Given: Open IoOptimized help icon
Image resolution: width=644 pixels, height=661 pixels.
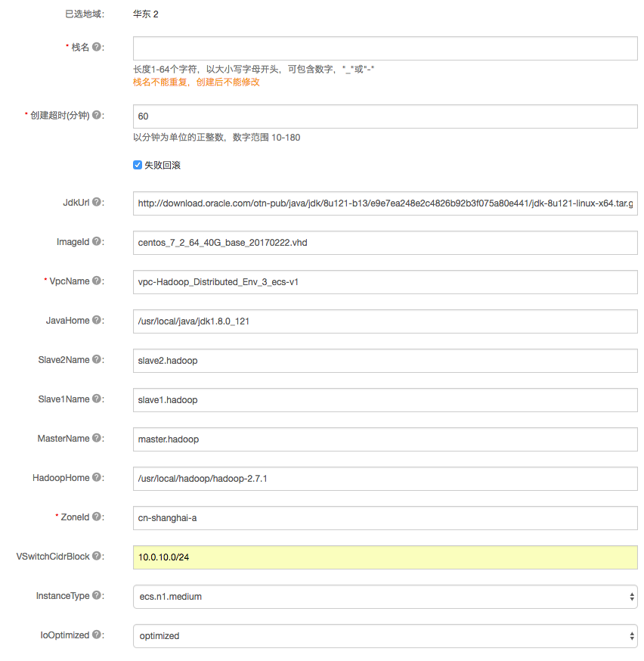Looking at the screenshot, I should click(x=97, y=635).
